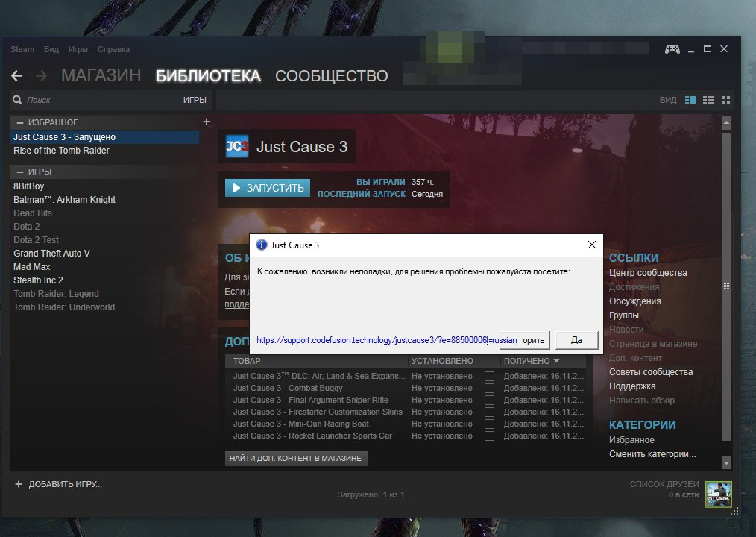Tick checkbox for Combat Buggy DLC

click(x=489, y=388)
